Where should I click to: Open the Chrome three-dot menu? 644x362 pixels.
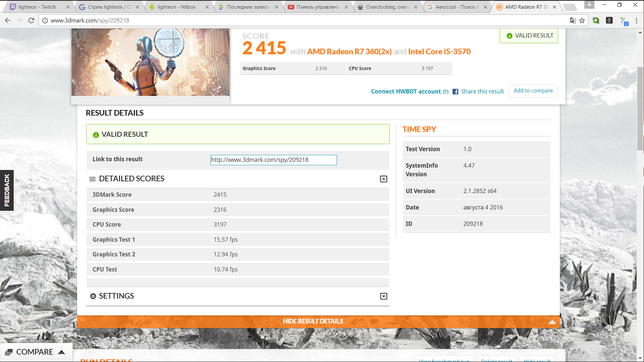pos(636,20)
